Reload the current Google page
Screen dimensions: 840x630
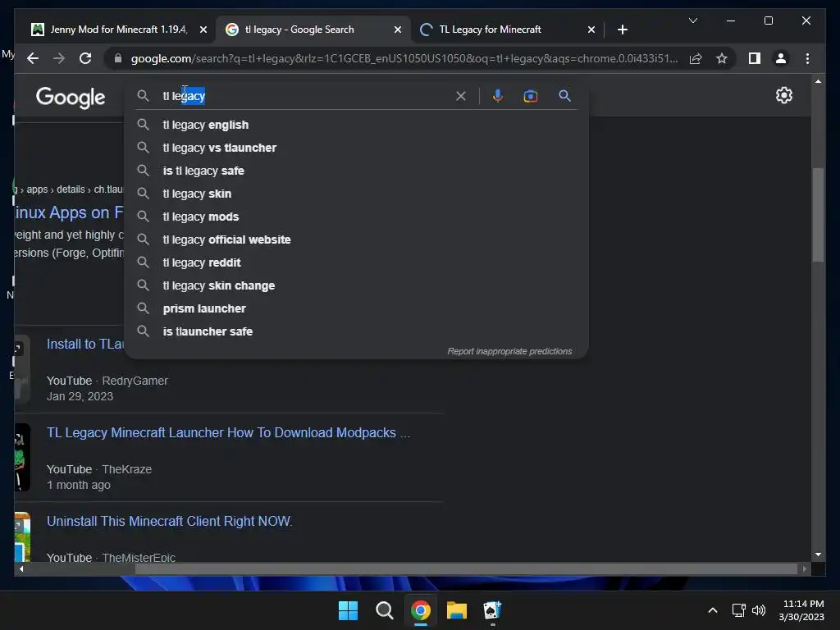85,58
